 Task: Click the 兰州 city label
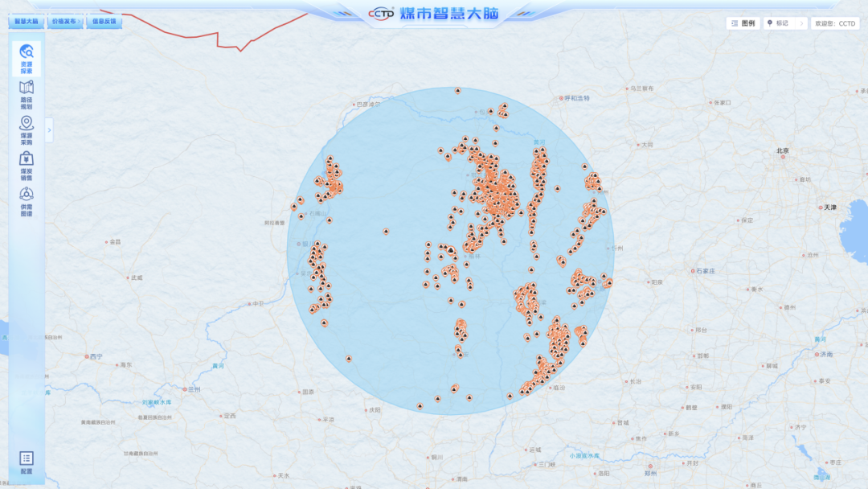coord(194,389)
